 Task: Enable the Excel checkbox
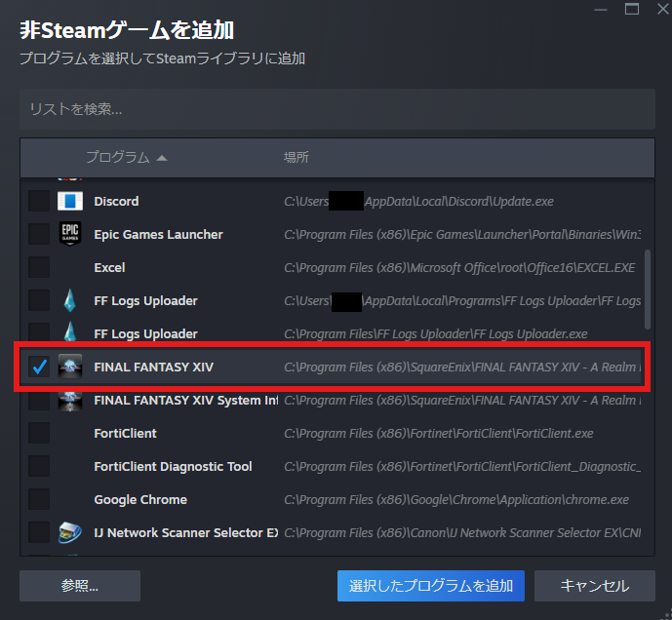pyautogui.click(x=39, y=267)
